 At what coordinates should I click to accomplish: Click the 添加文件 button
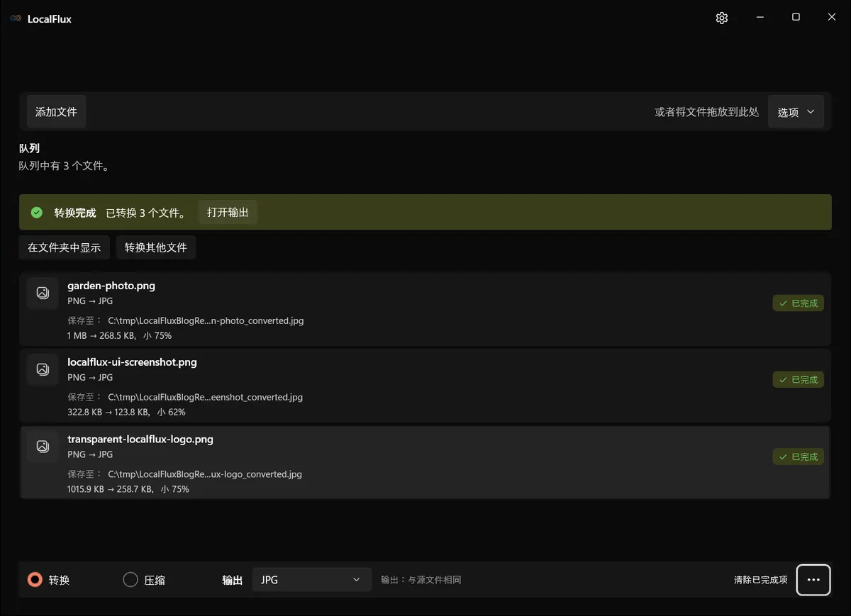[x=56, y=112]
